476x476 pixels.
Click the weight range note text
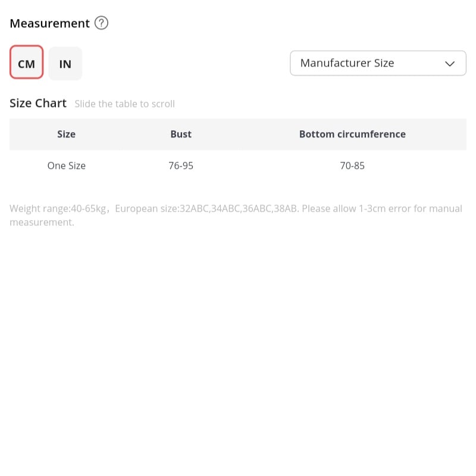point(58,209)
